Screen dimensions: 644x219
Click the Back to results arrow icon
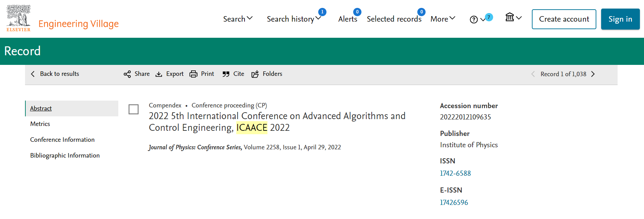click(33, 74)
